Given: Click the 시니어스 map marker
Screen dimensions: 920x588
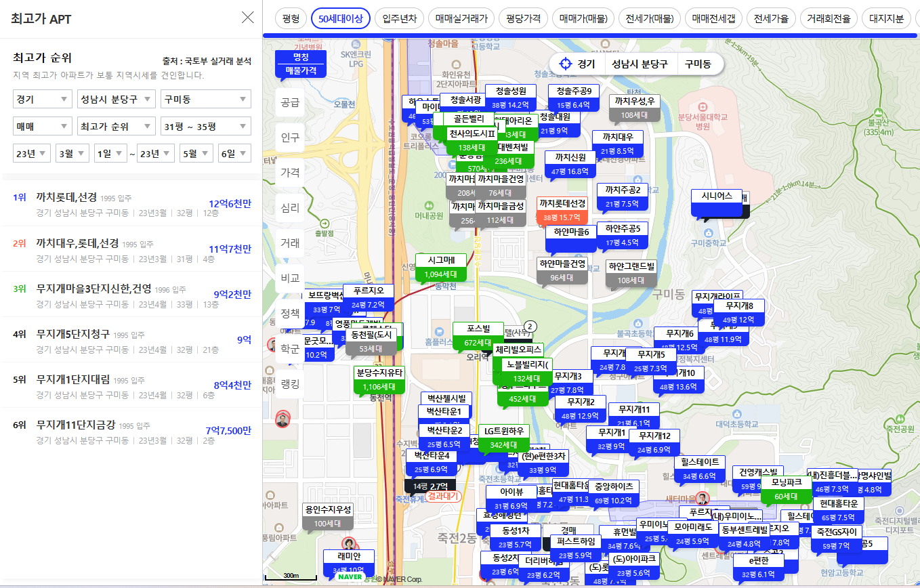Looking at the screenshot, I should click(x=716, y=203).
